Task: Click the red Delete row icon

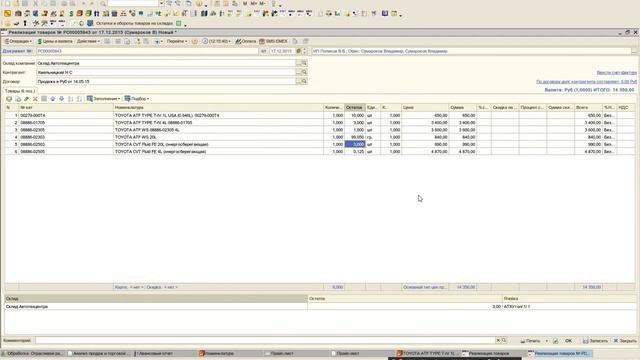Action: pos(35,99)
